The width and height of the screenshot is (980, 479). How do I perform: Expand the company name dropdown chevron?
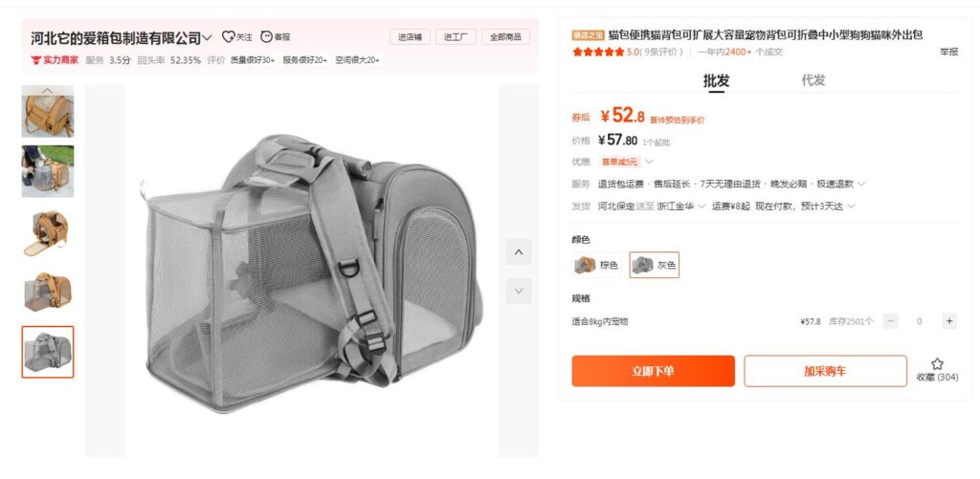tap(208, 38)
